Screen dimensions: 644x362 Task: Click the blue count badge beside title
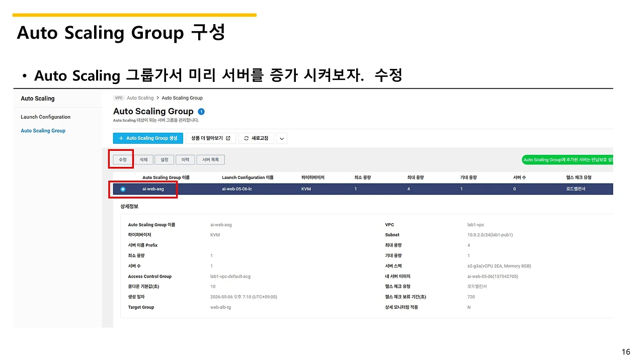(201, 112)
